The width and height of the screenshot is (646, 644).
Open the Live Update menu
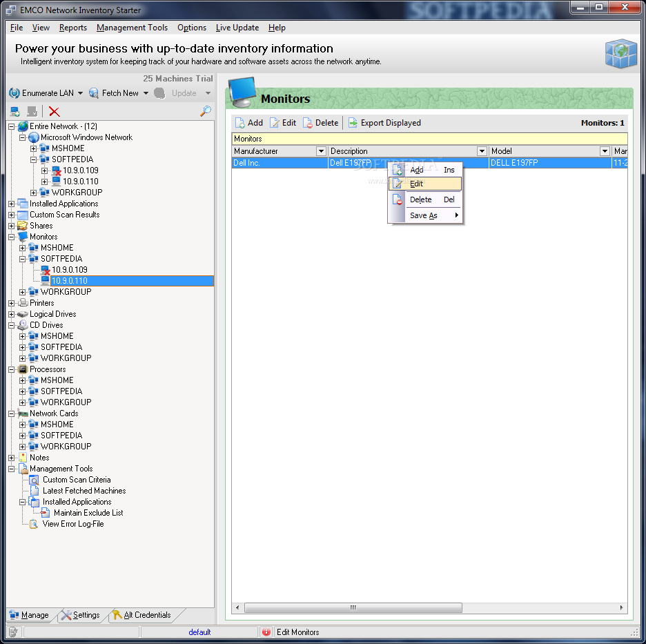(237, 28)
